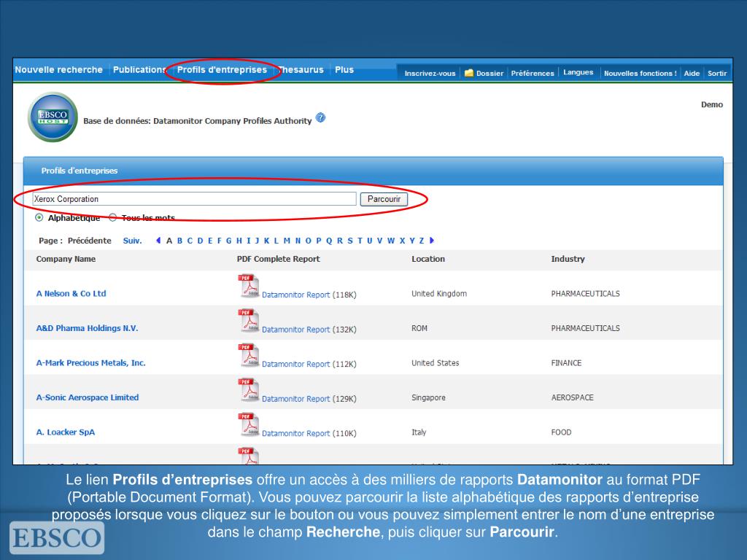The image size is (747, 560).
Task: Click the Singapore location cell
Action: click(x=428, y=397)
